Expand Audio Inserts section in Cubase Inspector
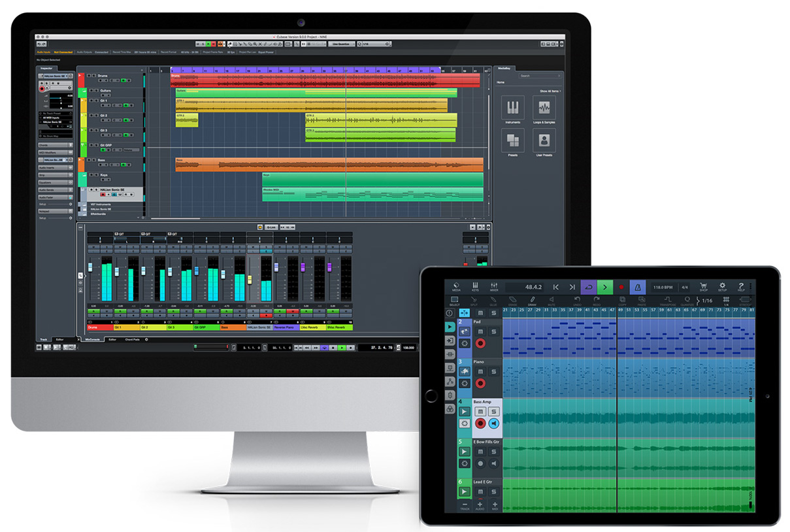 [56, 167]
